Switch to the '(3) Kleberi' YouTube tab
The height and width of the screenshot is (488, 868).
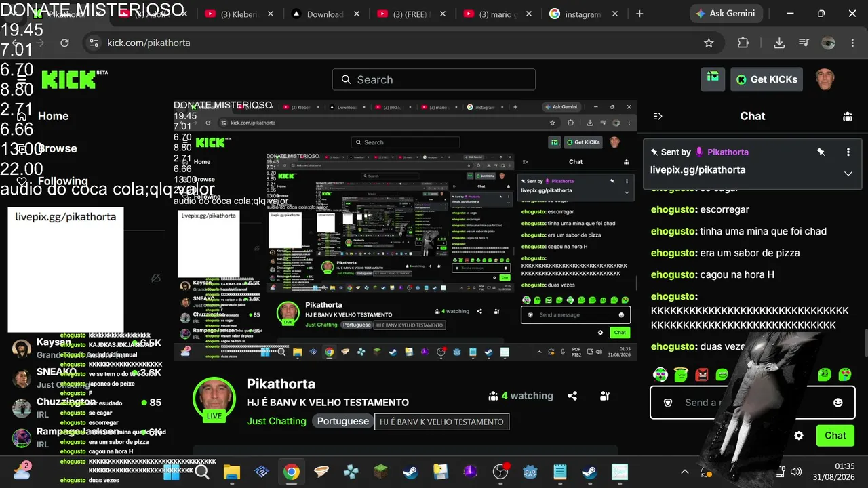(x=240, y=14)
